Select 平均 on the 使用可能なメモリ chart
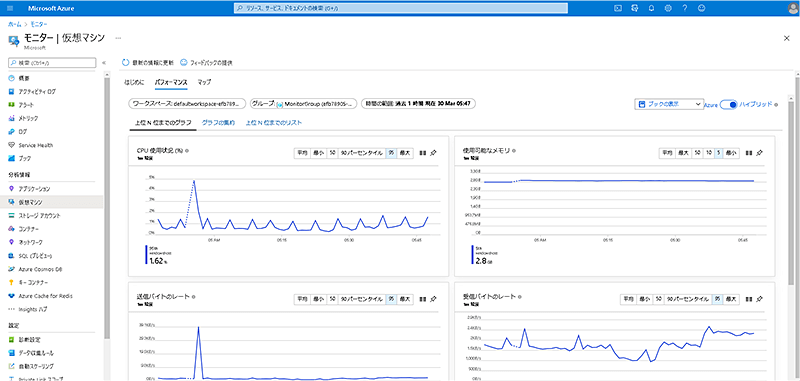 [x=668, y=153]
